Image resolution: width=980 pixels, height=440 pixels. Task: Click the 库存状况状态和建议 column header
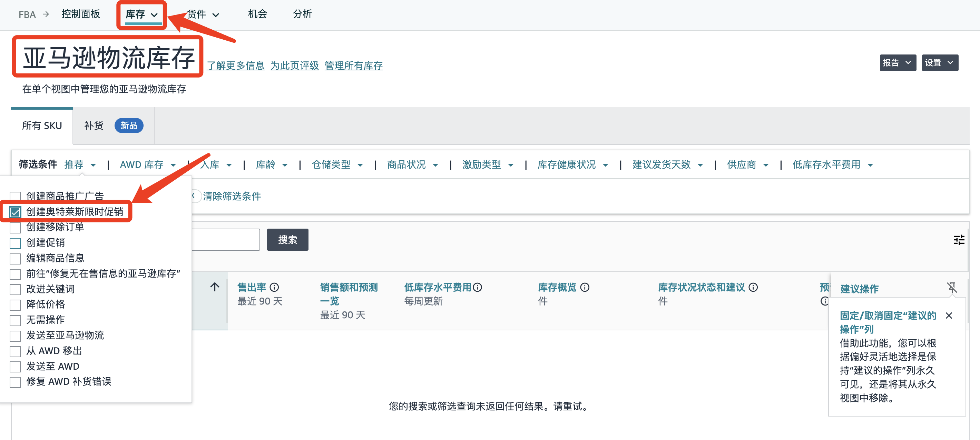701,287
